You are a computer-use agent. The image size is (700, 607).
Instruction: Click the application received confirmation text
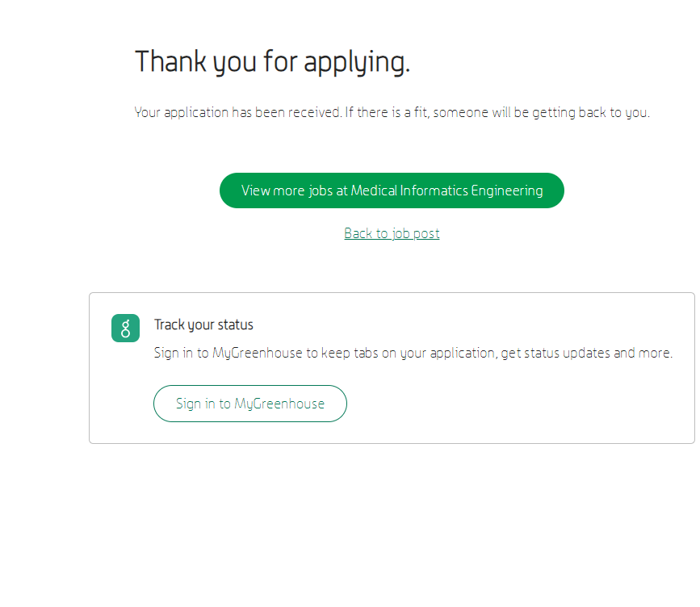[x=392, y=112]
